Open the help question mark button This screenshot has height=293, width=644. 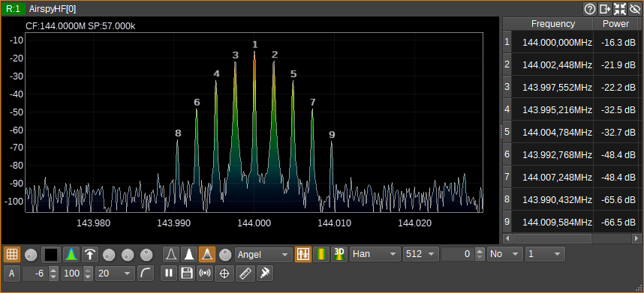[590, 8]
